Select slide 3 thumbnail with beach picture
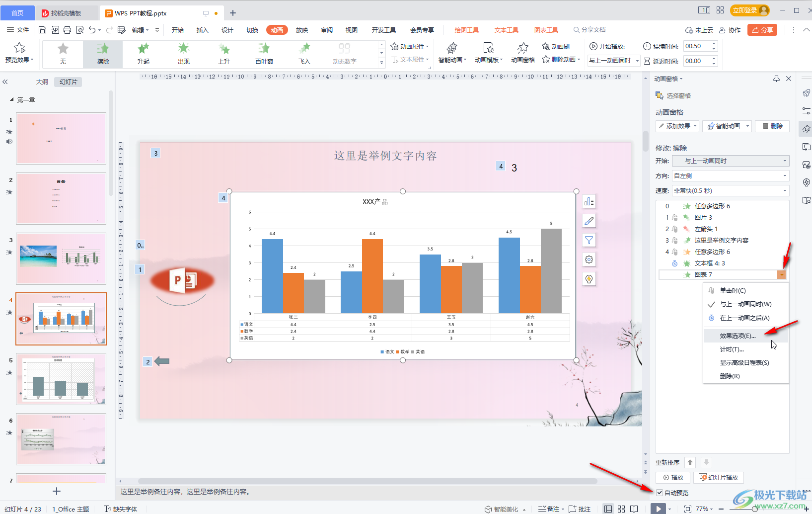 pyautogui.click(x=61, y=258)
